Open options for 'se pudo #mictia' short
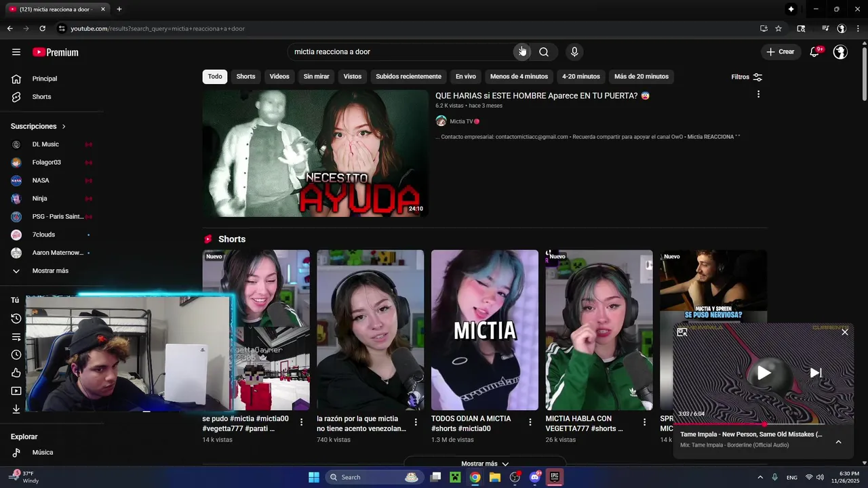868x488 pixels. click(301, 422)
